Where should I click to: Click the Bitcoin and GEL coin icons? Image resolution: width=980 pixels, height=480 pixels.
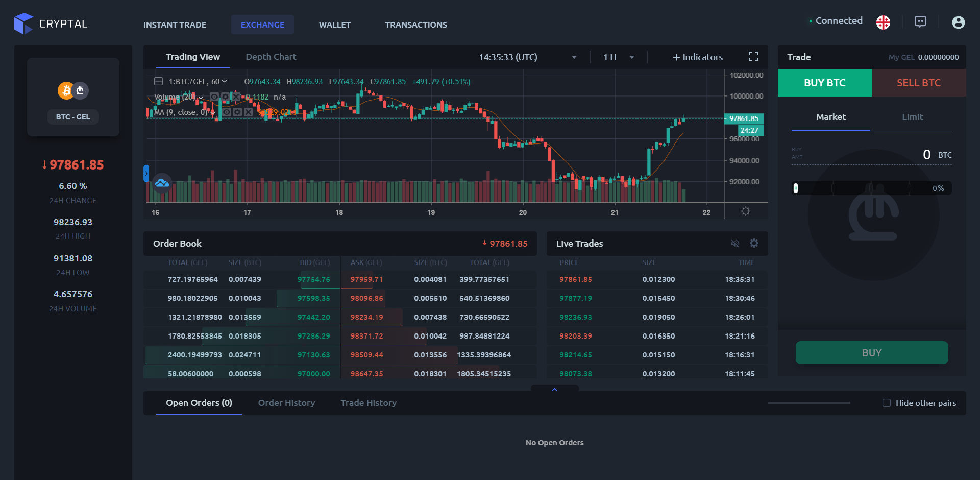point(73,90)
